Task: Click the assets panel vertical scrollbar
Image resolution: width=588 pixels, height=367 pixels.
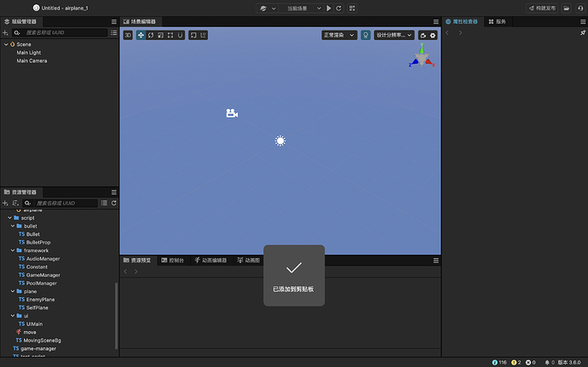Action: click(116, 316)
